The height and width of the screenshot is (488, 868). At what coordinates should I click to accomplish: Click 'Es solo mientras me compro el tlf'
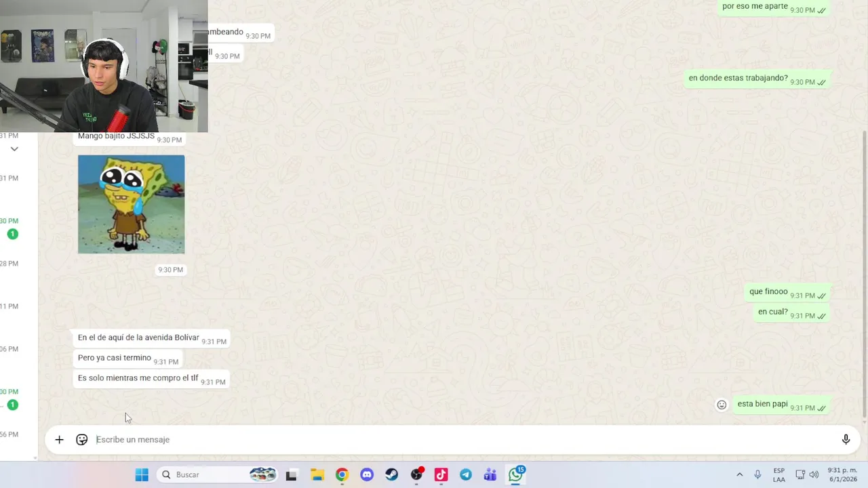(x=151, y=379)
